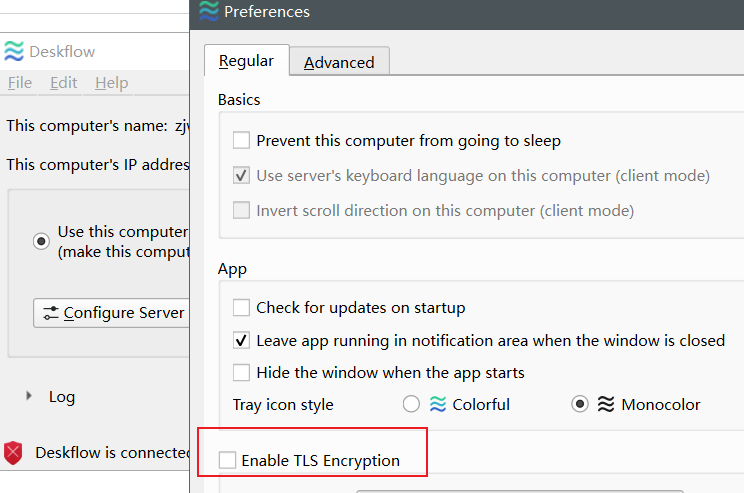Viewport: 744px width, 493px height.
Task: Click the colorful wave tray icon preview
Action: pos(437,405)
